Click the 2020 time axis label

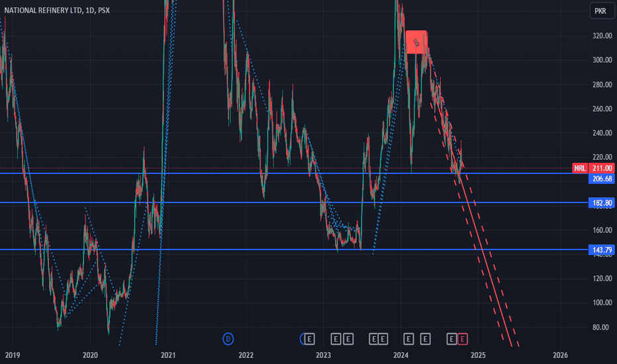[90, 355]
